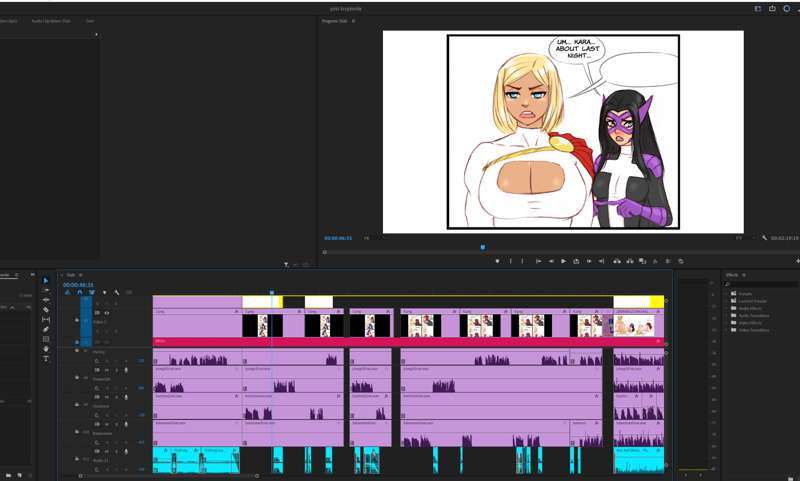Toggle Snap magnet in timeline header
This screenshot has width=800, height=481.
tap(80, 292)
